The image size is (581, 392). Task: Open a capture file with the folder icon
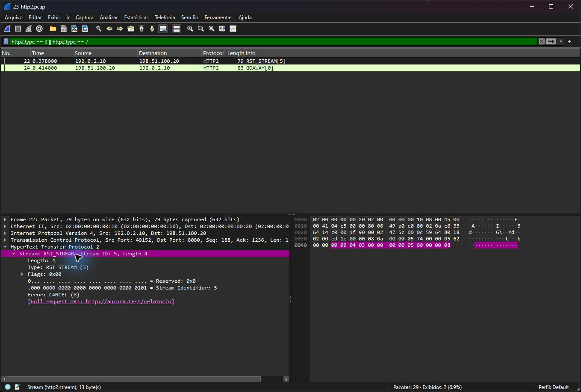53,29
